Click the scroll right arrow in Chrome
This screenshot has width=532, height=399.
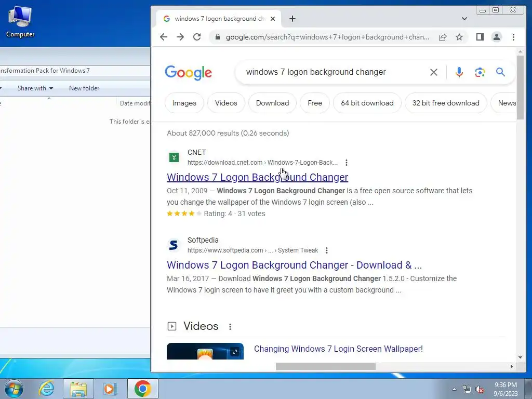click(511, 366)
